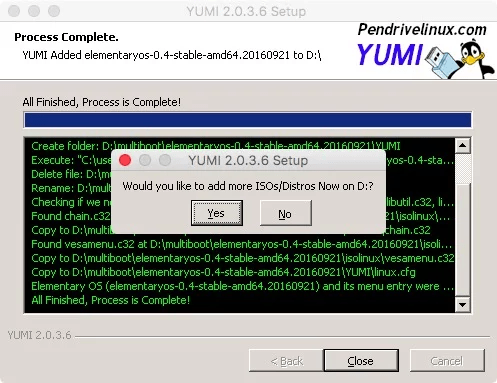The image size is (497, 383).
Task: Select the log line copying vesamenu.c32
Action: click(x=243, y=258)
